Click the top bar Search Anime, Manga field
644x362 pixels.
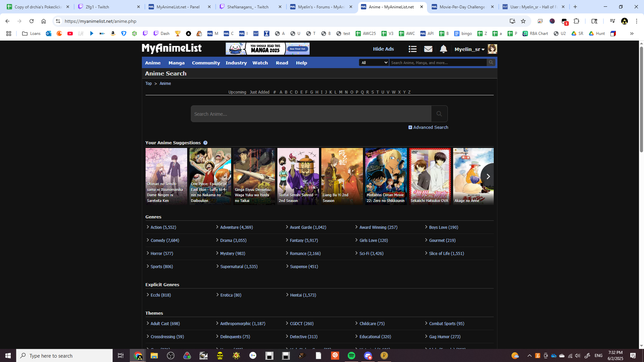pyautogui.click(x=438, y=63)
